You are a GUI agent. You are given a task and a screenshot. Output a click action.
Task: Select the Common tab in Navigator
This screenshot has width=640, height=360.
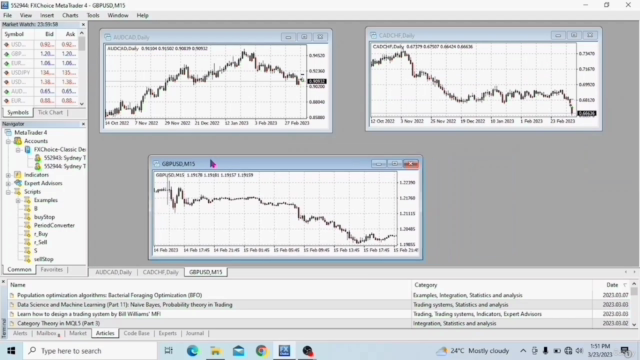coord(19,269)
